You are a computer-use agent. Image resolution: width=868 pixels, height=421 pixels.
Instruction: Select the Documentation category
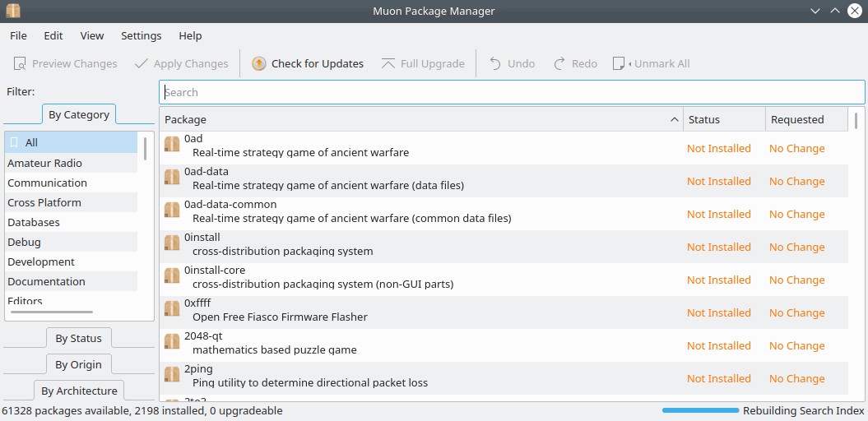[x=71, y=281]
